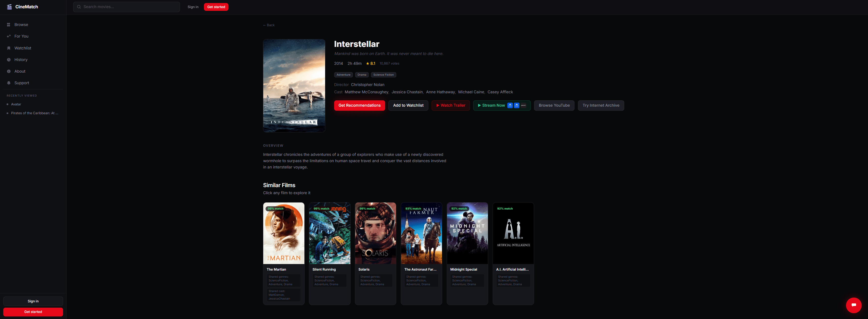Click the Browse grid icon in sidebar

[9, 24]
